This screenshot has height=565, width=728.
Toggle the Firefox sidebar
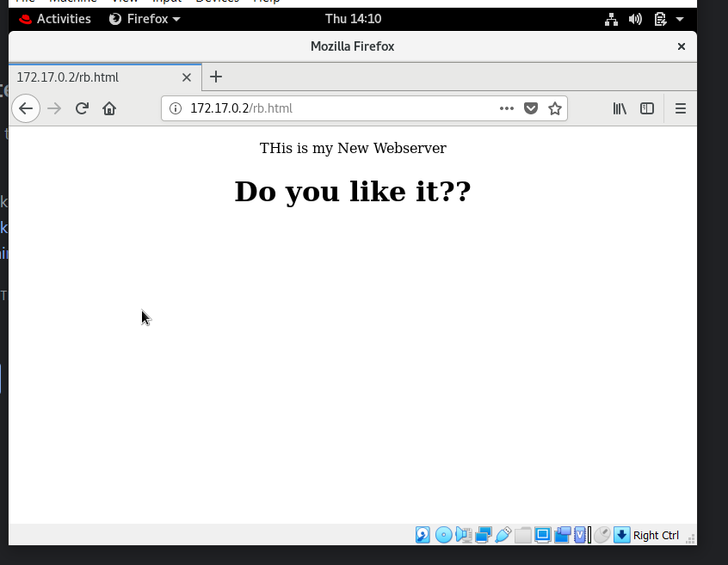tap(647, 108)
